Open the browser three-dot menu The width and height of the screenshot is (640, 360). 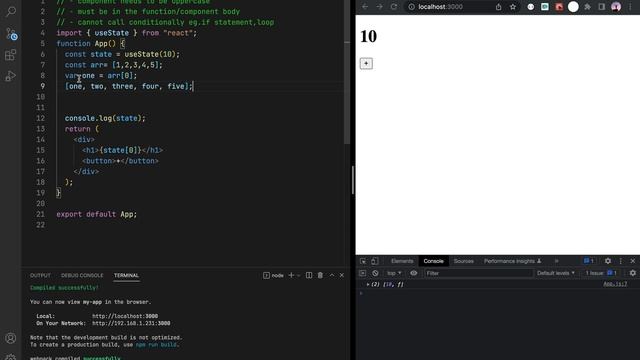coord(631,7)
